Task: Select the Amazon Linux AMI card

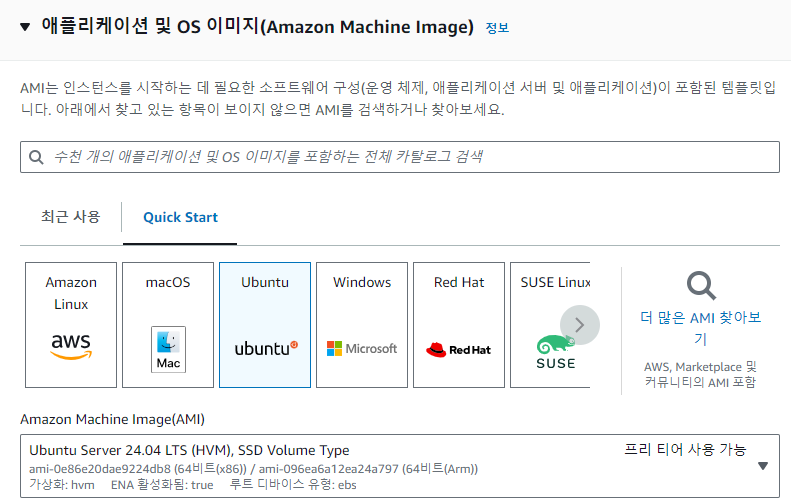Action: coord(71,325)
